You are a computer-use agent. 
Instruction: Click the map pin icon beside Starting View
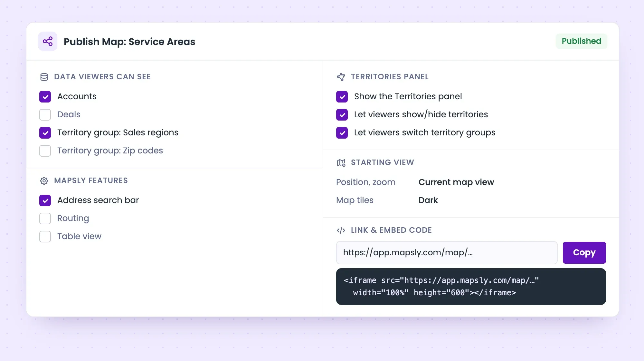(x=341, y=163)
